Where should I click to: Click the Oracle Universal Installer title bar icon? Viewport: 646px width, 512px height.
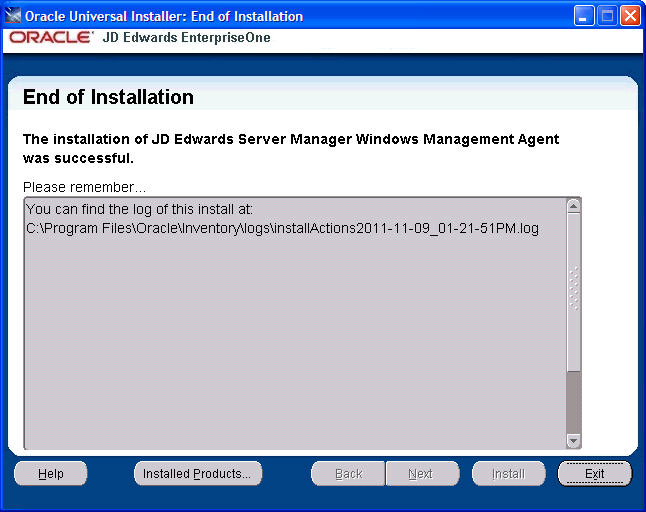pyautogui.click(x=13, y=16)
